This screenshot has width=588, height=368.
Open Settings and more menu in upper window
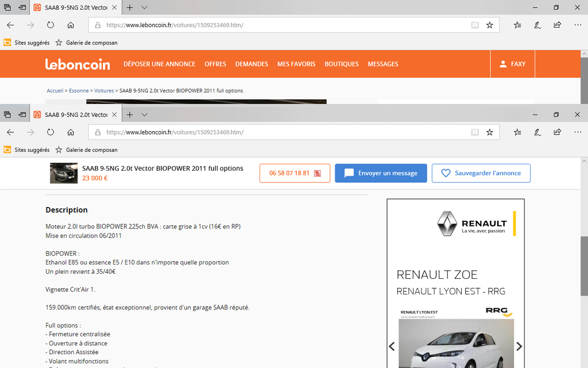click(578, 25)
